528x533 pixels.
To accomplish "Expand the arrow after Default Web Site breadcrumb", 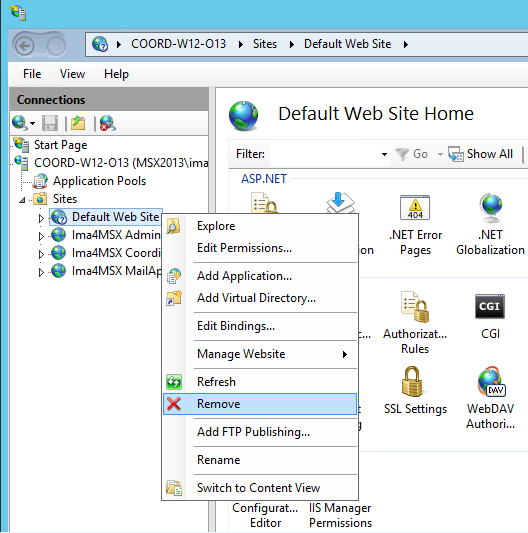I will (x=406, y=45).
